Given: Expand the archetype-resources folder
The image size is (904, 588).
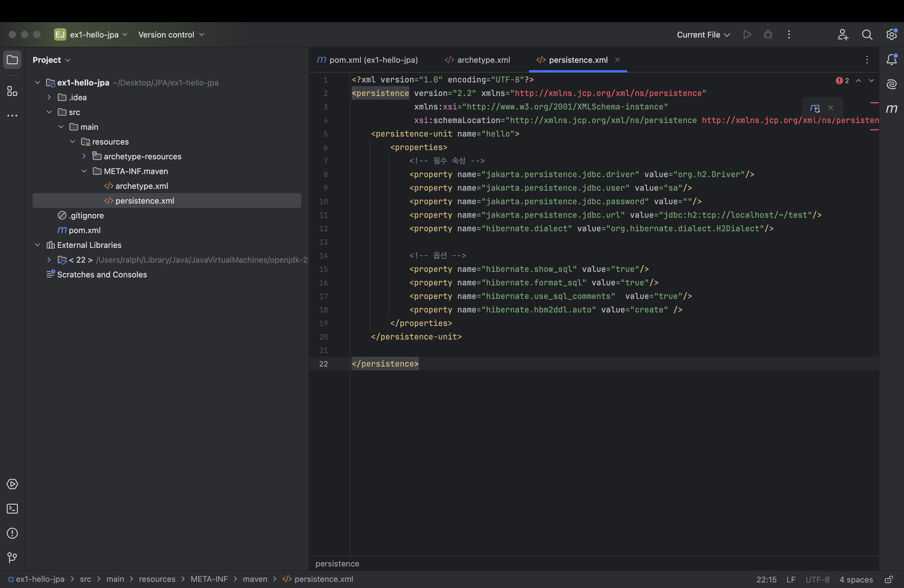Looking at the screenshot, I should click(84, 157).
